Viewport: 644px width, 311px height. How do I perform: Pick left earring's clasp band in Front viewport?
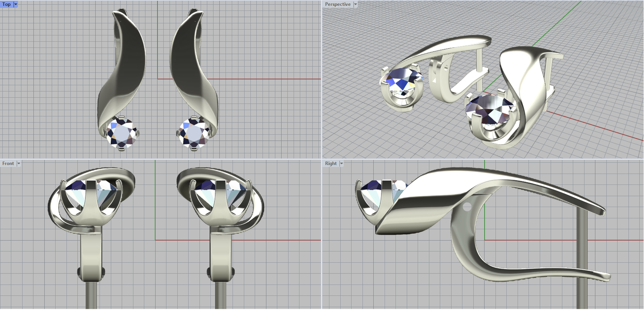click(x=91, y=258)
